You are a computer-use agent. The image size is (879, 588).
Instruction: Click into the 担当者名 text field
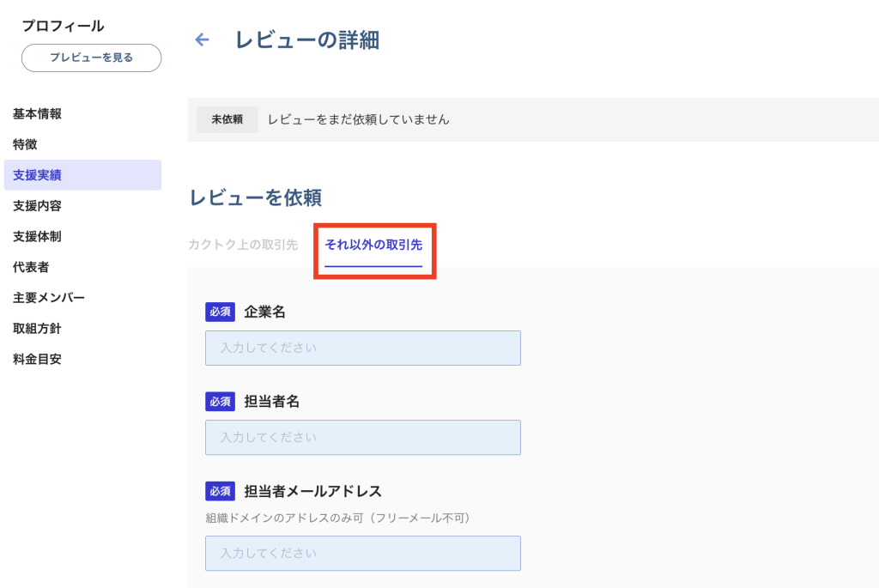tap(362, 437)
